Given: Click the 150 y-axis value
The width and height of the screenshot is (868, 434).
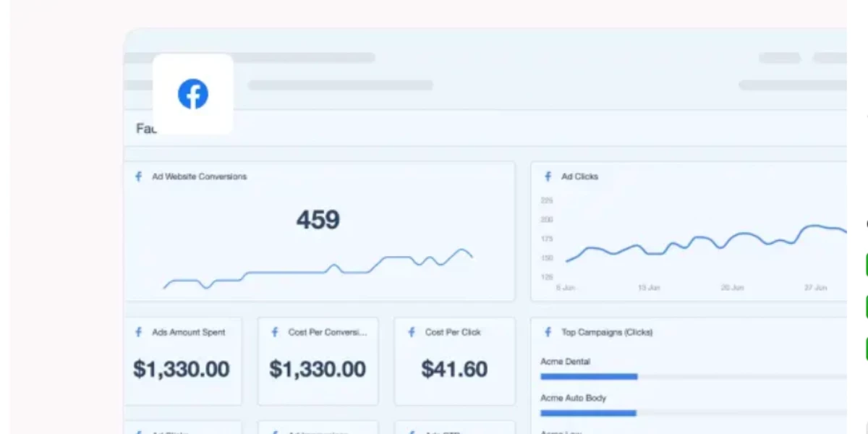Looking at the screenshot, I should tap(547, 258).
